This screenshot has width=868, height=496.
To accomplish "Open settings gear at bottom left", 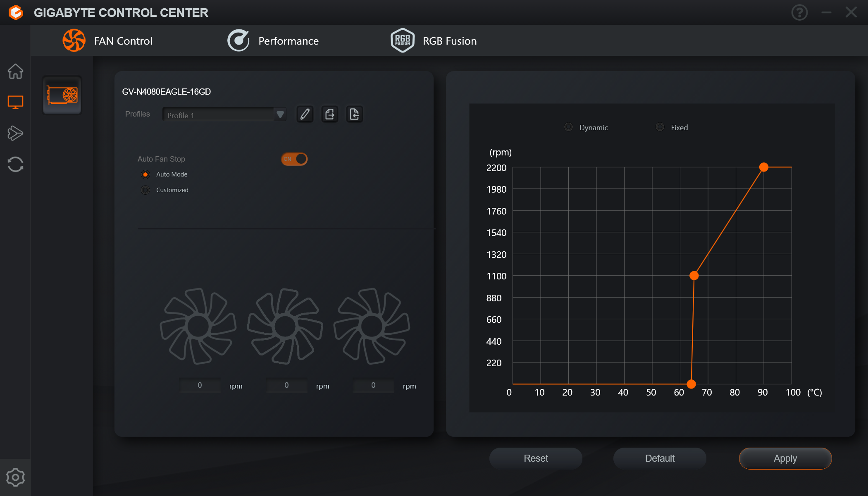I will click(x=15, y=477).
